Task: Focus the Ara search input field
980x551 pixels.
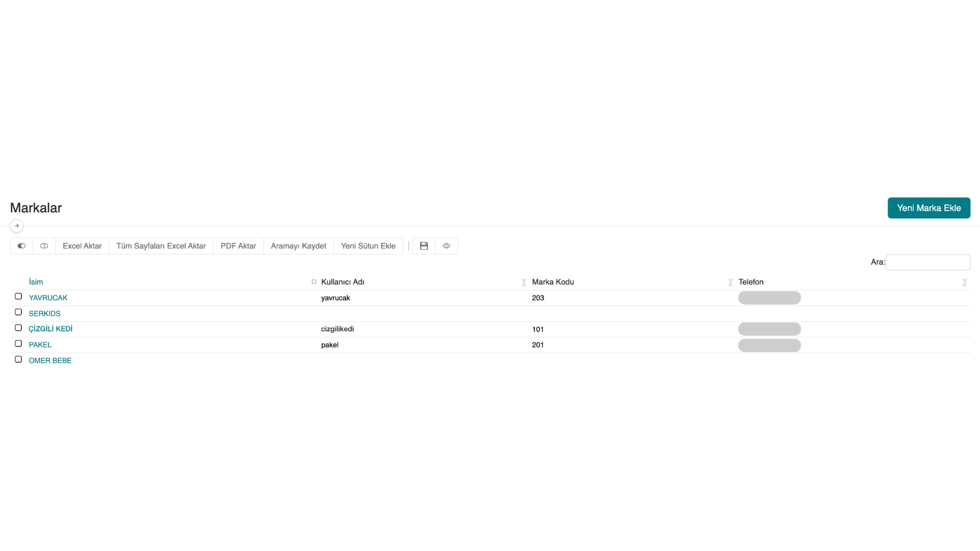Action: coord(927,262)
